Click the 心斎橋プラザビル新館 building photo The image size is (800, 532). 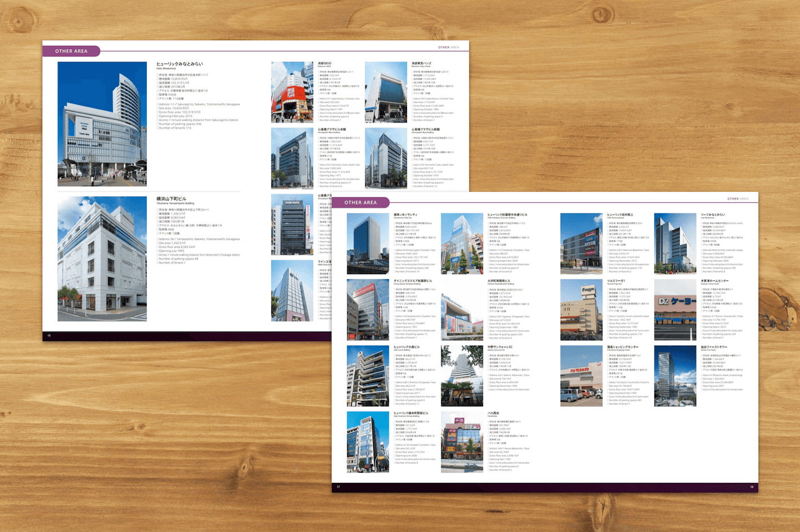pos(386,158)
